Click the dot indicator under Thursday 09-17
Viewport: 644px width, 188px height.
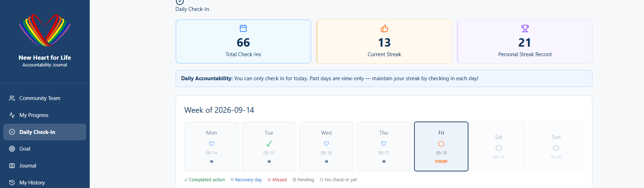click(x=384, y=161)
